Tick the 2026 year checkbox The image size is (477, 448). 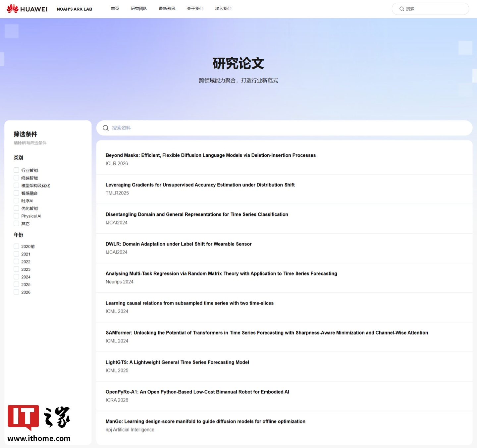(x=16, y=292)
